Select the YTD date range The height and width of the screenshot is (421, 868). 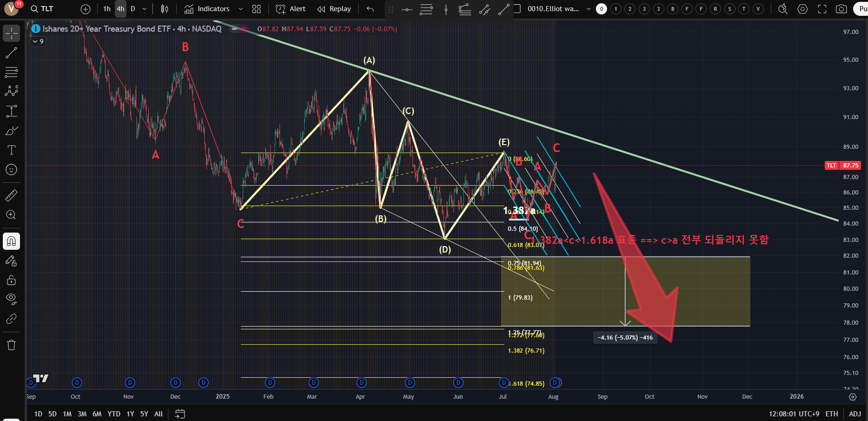114,414
